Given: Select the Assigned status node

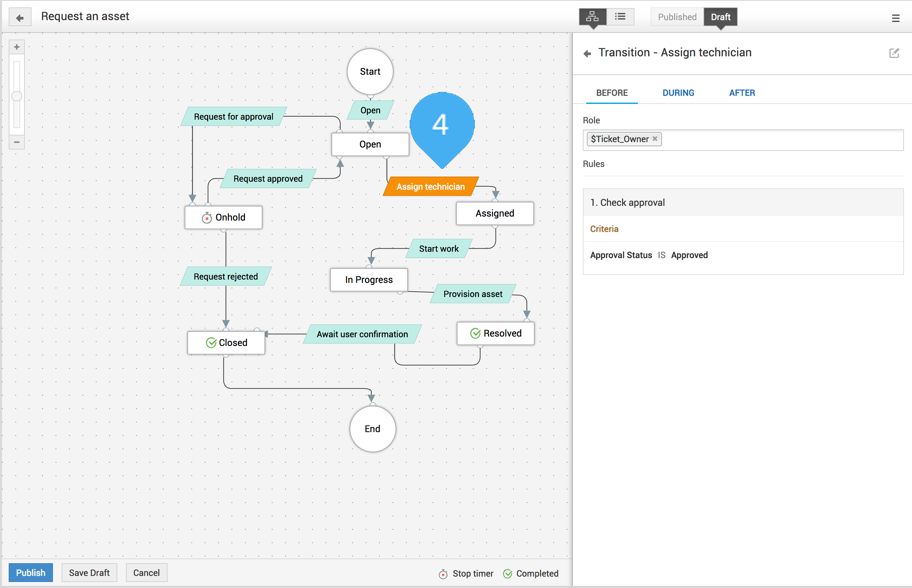Looking at the screenshot, I should 495,214.
